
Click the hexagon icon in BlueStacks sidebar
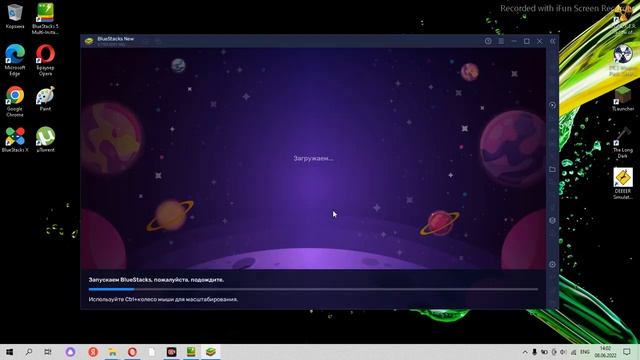(x=552, y=220)
